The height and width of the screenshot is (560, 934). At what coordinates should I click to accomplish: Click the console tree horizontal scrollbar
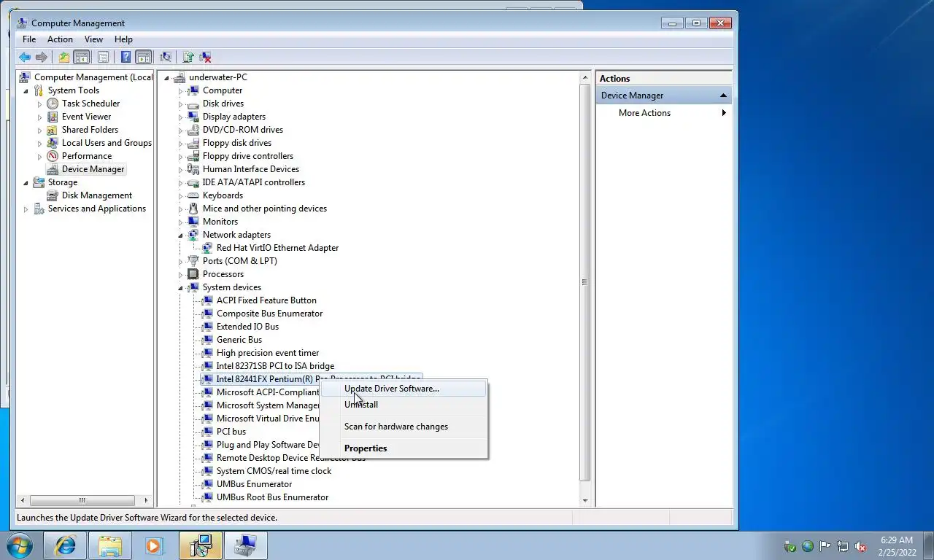click(x=82, y=500)
